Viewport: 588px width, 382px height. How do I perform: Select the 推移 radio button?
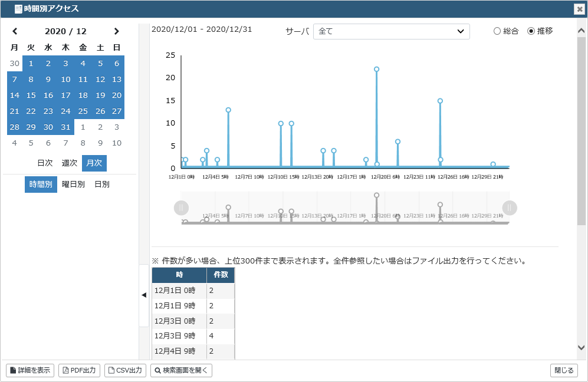[x=531, y=31]
